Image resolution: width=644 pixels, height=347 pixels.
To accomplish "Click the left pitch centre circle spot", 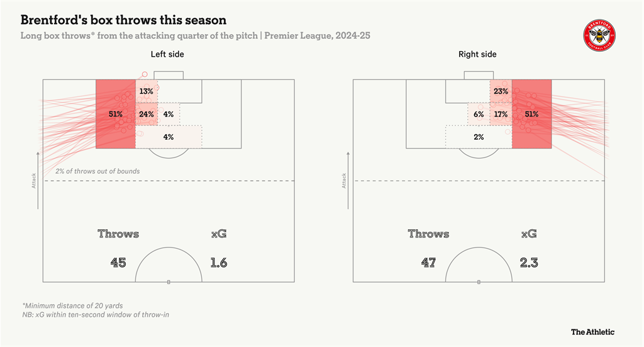I will pyautogui.click(x=169, y=282).
